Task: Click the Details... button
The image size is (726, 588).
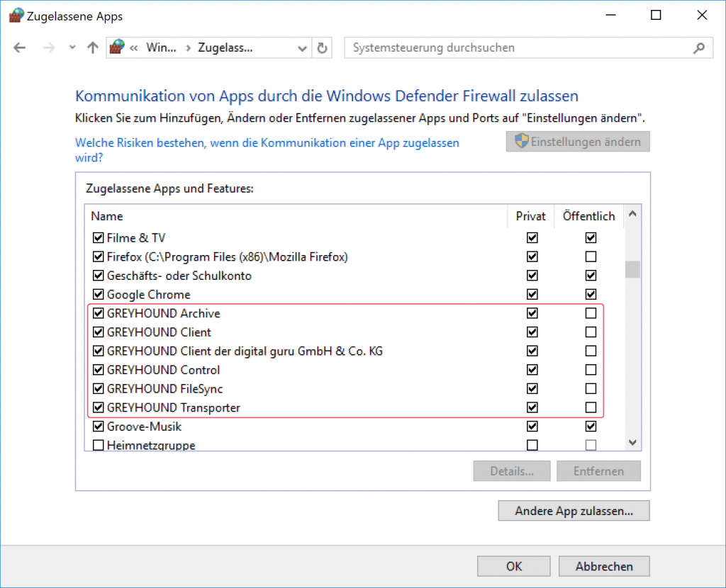Action: (512, 471)
